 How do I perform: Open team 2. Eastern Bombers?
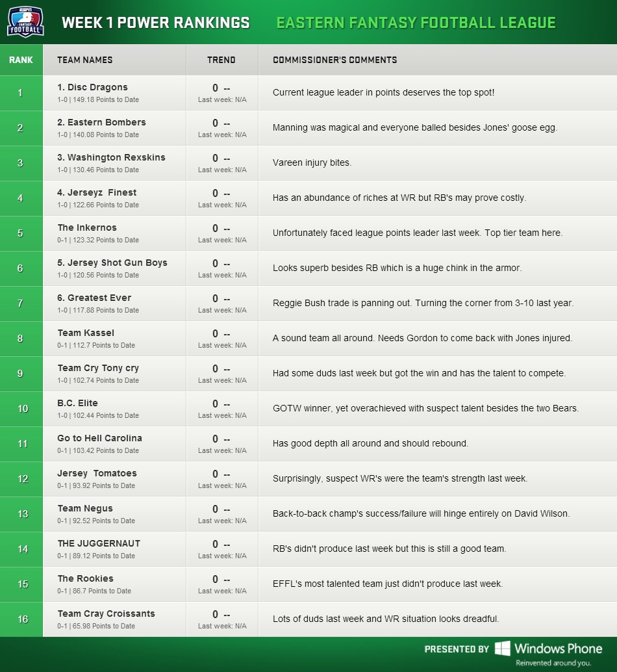[101, 122]
